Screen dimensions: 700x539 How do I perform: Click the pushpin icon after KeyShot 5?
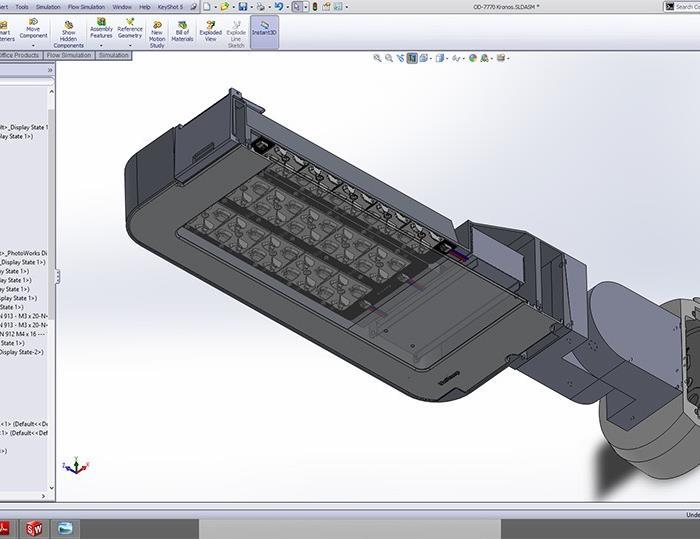(193, 7)
